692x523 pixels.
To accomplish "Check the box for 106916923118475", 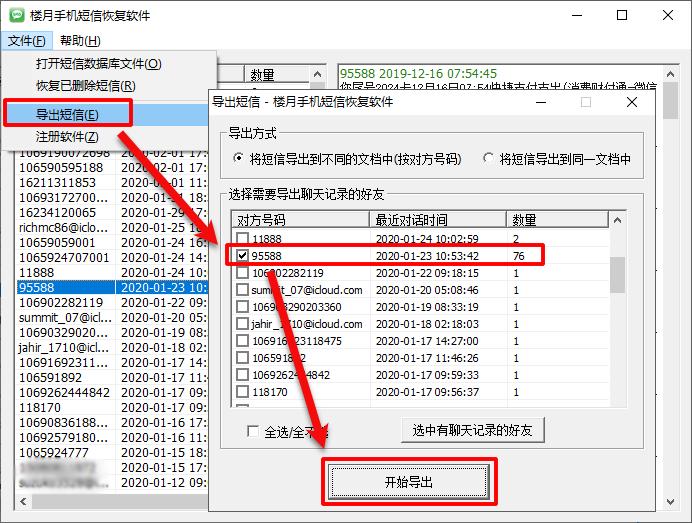I will coord(242,341).
